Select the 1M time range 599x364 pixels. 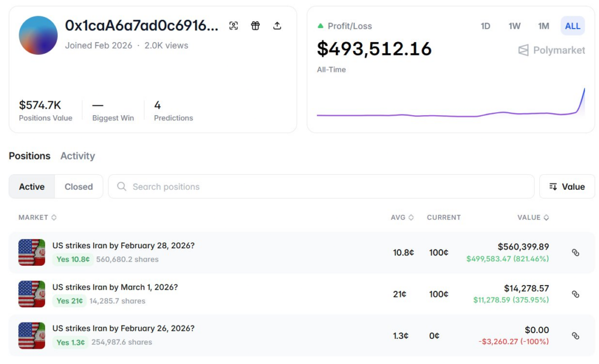tap(543, 26)
